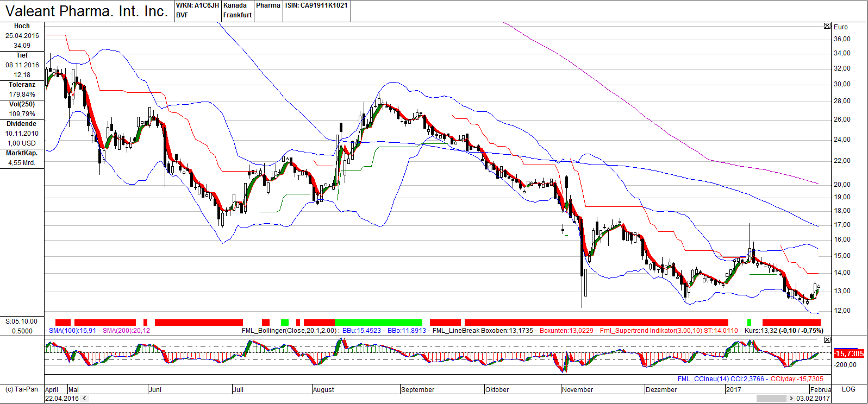Close the CCI indicator panel box
The height and width of the screenshot is (404, 868).
(x=827, y=340)
